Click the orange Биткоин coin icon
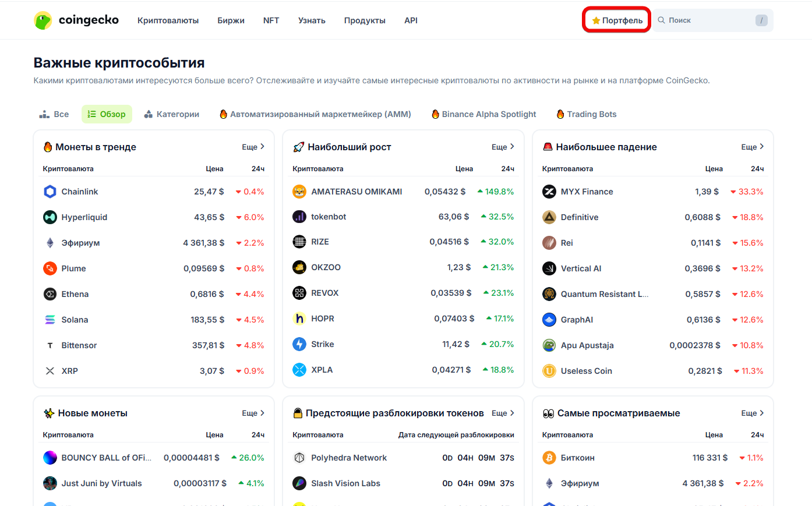This screenshot has width=812, height=506. (x=549, y=458)
